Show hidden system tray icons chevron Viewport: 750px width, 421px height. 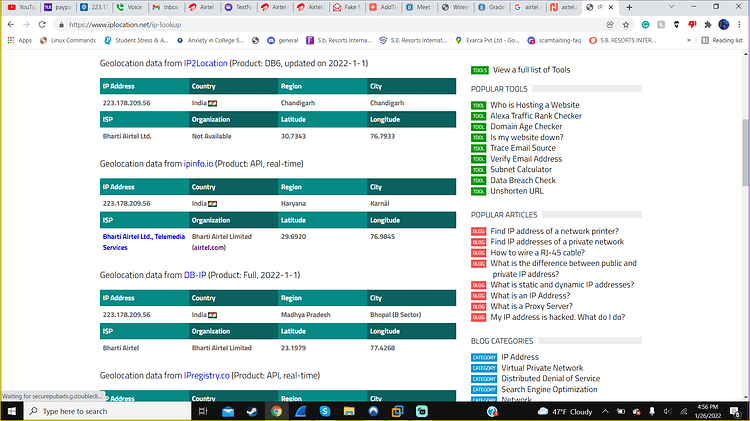pos(605,411)
